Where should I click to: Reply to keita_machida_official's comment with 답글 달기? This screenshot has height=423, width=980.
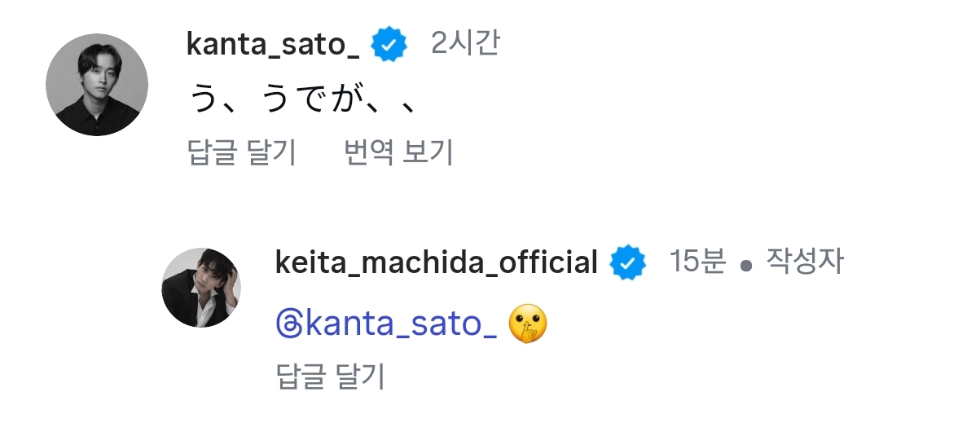[x=330, y=377]
